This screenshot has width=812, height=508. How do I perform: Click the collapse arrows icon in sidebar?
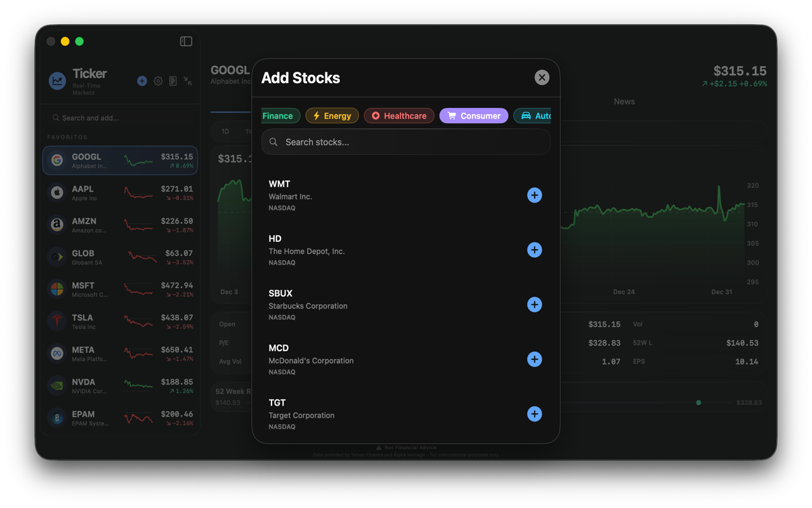188,81
